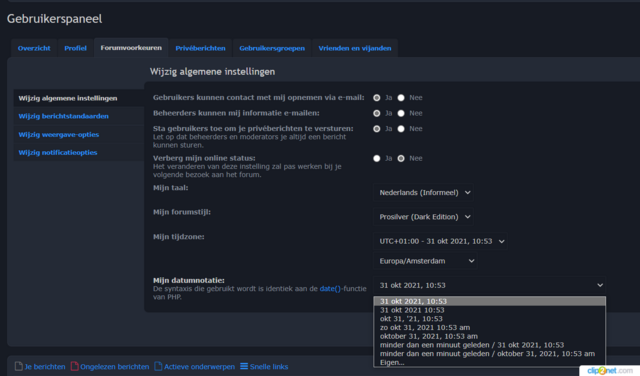640x376 pixels.
Task: Collapse the Mijn datumnotatie dropdown
Action: 489,285
